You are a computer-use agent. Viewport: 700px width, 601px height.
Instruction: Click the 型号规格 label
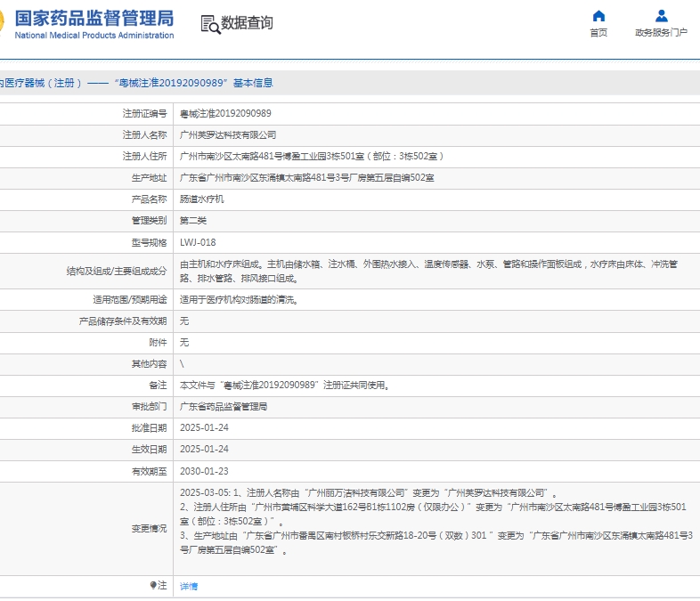click(x=149, y=243)
